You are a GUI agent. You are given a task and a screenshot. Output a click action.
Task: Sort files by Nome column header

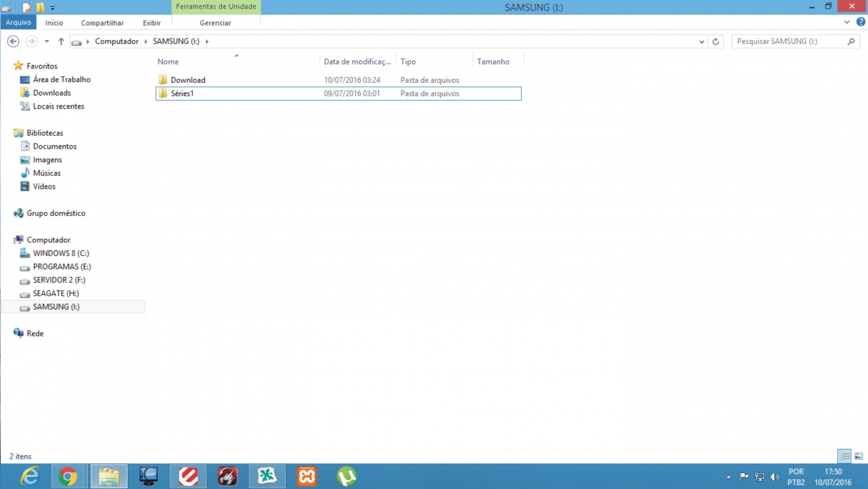pos(168,62)
